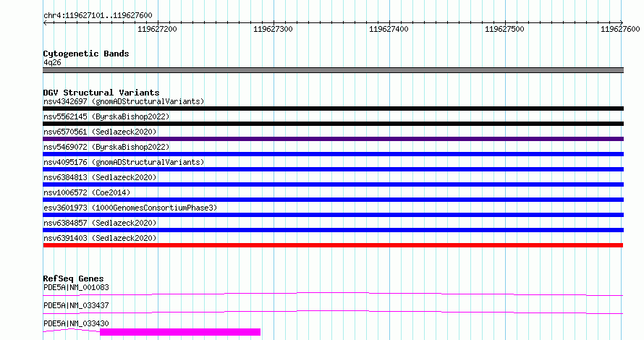Select the blue bar under nsv6384813
This screenshot has width=644, height=340.
click(333, 184)
